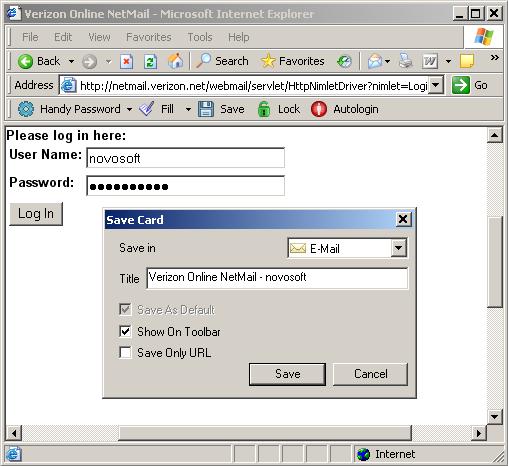Click the page icon in Address bar
Image resolution: width=508 pixels, height=466 pixels.
click(x=68, y=86)
